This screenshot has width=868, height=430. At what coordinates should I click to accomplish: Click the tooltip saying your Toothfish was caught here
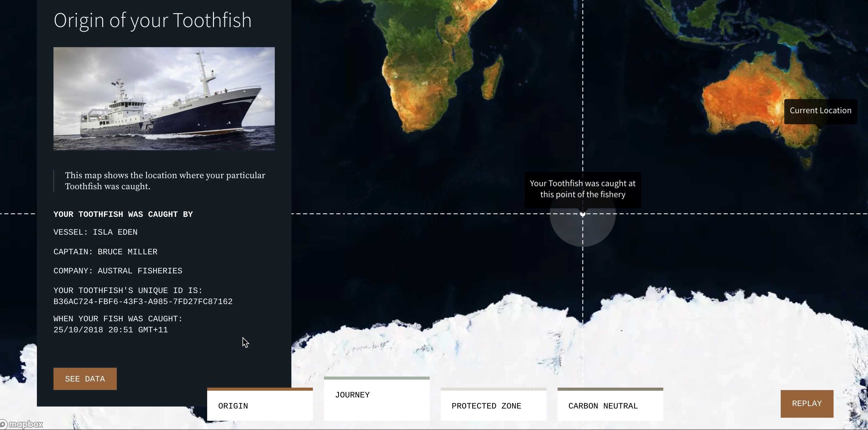582,189
